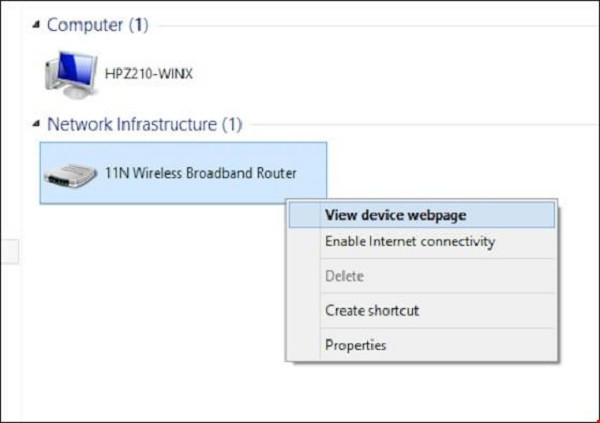The image size is (600, 423).
Task: Click the grey strip on the left edge
Action: point(7,252)
